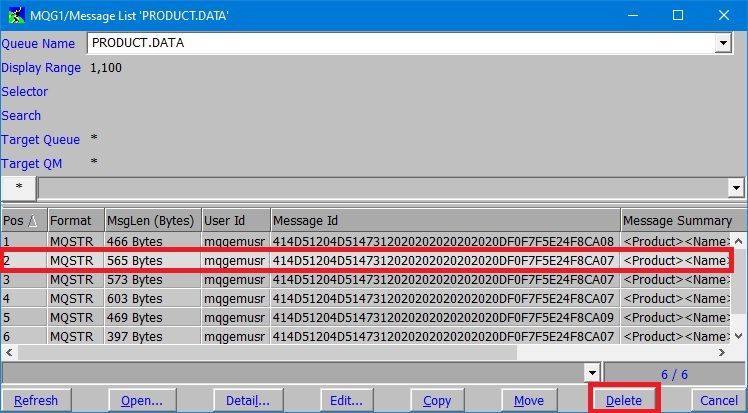
Task: Click the Move button
Action: (x=529, y=401)
